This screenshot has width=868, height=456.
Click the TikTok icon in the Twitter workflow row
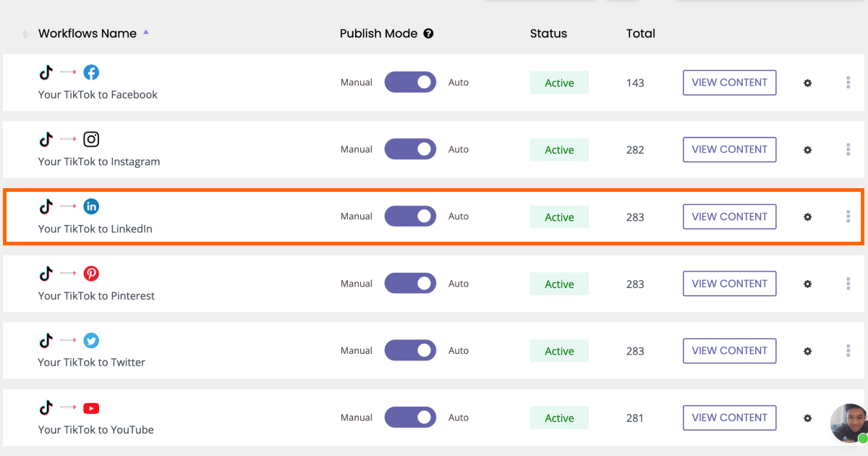point(46,340)
